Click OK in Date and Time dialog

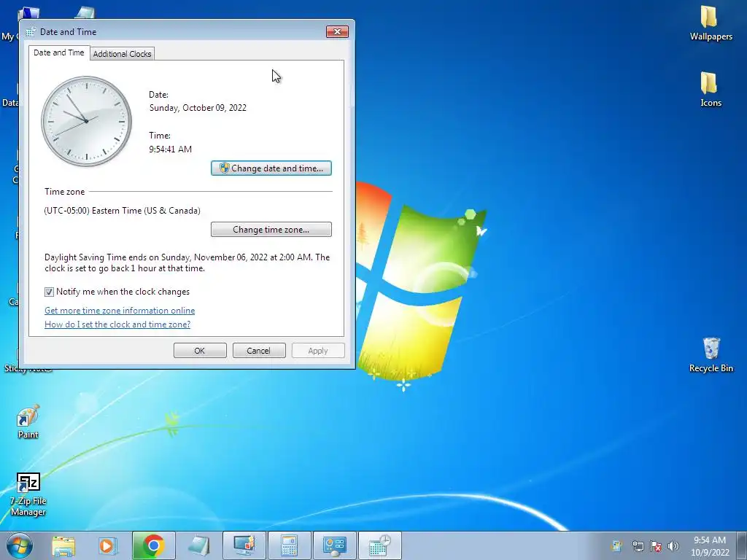200,351
